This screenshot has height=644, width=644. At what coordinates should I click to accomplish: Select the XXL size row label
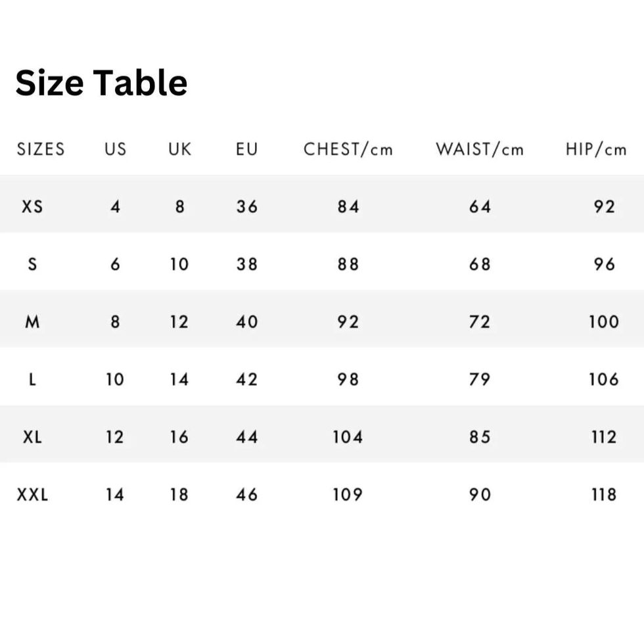(x=32, y=494)
